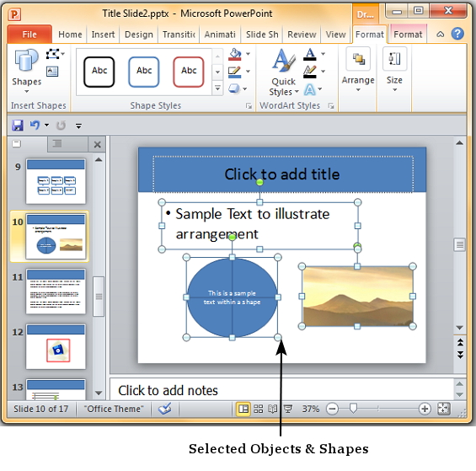Screen dimensions: 476x471
Task: Switch to Reading view icon
Action: [273, 409]
